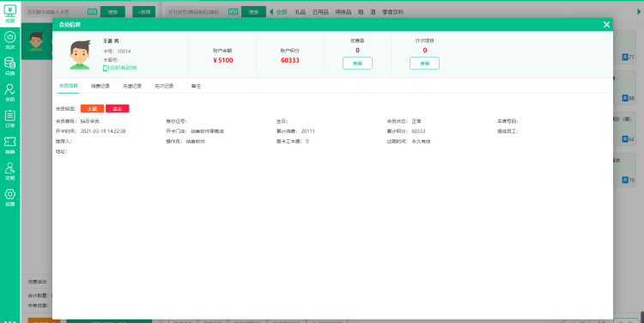Close the 会员信息 dialog
The image size is (644, 323).
point(606,25)
